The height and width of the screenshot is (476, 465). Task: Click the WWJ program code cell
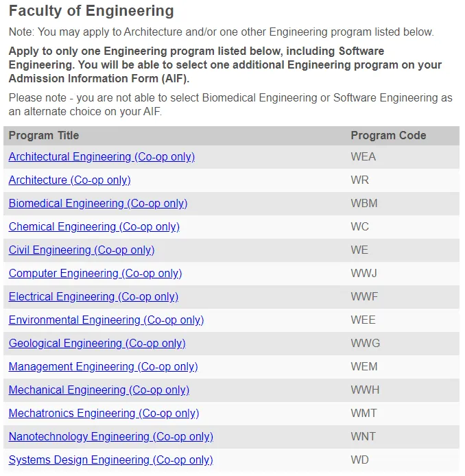point(364,274)
